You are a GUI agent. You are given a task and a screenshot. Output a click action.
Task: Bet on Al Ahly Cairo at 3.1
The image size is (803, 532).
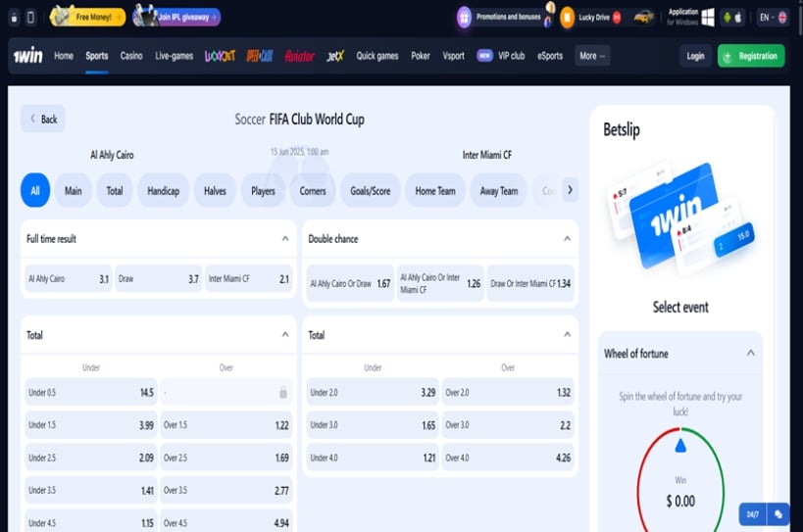(x=69, y=279)
